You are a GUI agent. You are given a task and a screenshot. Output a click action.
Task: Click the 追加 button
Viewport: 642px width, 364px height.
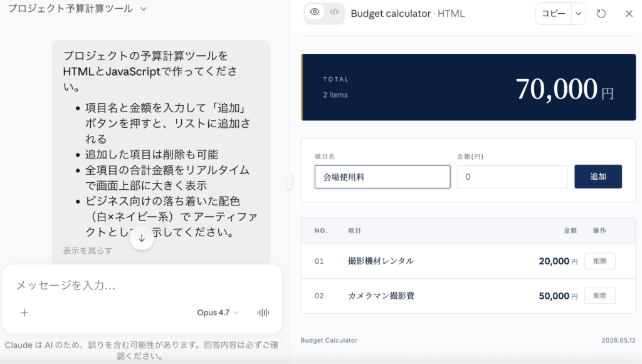pos(597,177)
